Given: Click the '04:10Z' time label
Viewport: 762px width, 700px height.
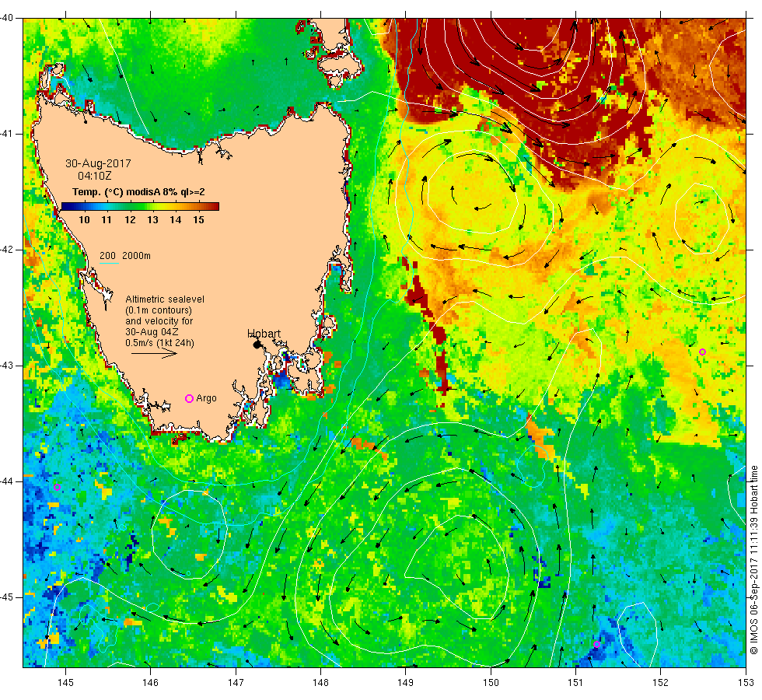Looking at the screenshot, I should (95, 176).
